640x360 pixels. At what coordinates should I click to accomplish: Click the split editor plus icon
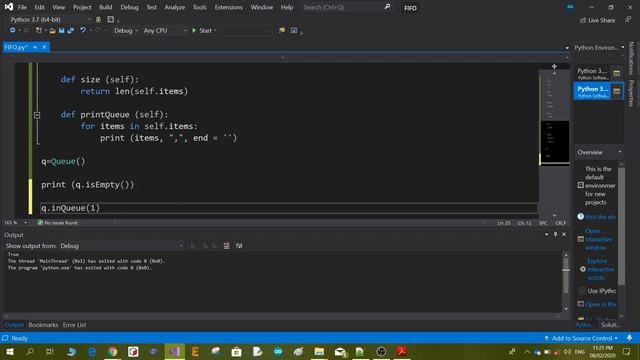(x=554, y=66)
